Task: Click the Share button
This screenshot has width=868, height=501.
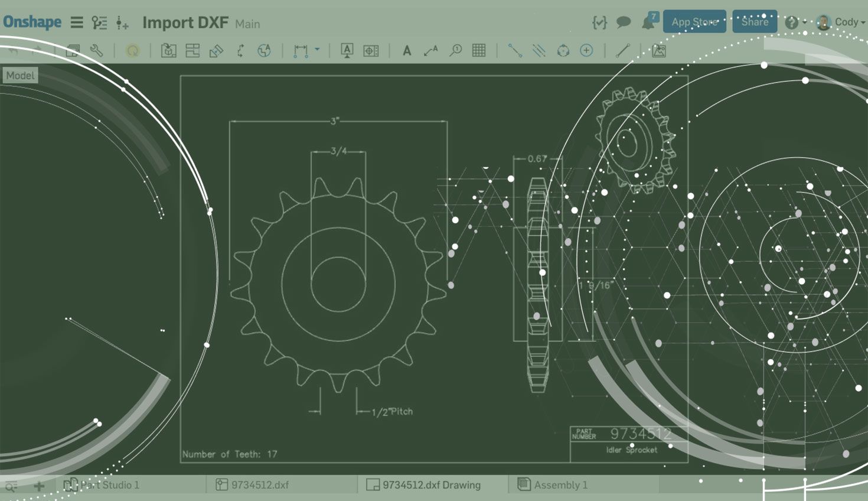Action: point(754,21)
